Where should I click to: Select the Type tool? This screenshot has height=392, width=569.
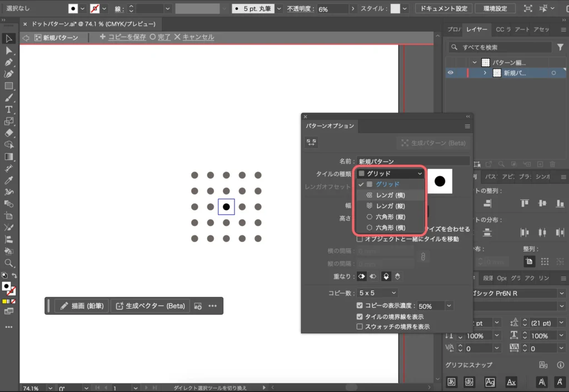coord(9,109)
